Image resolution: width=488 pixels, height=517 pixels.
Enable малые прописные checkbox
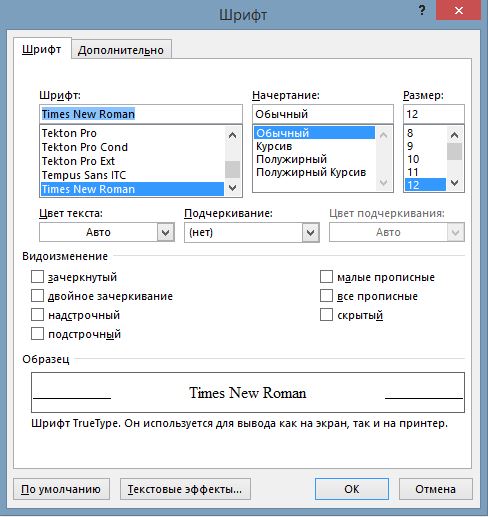(326, 277)
